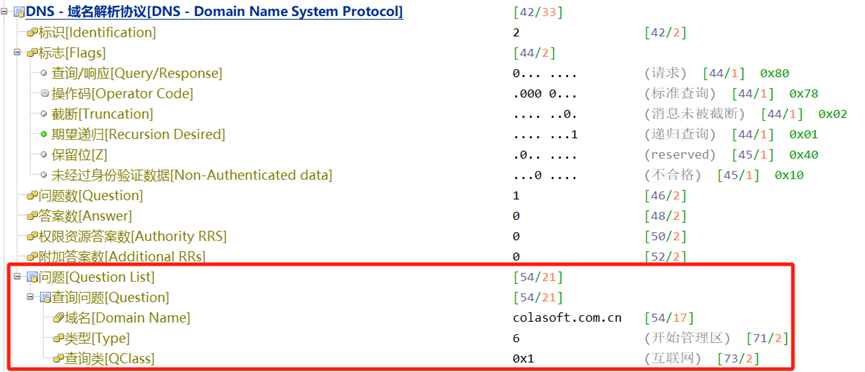Select the 域名[Domain Name] row

pyautogui.click(x=127, y=318)
